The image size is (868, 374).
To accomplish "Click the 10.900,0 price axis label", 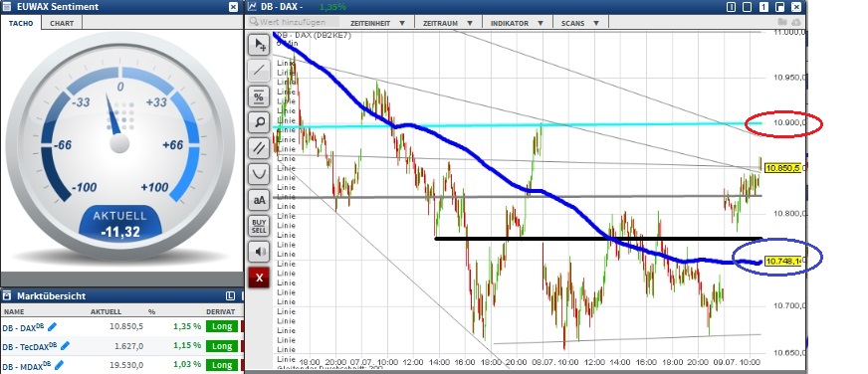I will [788, 122].
